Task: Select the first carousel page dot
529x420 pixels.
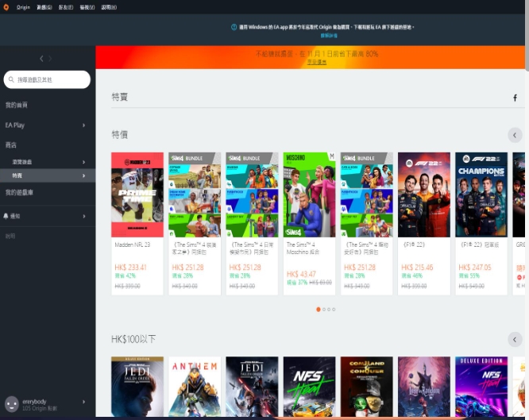Action: [x=319, y=310]
